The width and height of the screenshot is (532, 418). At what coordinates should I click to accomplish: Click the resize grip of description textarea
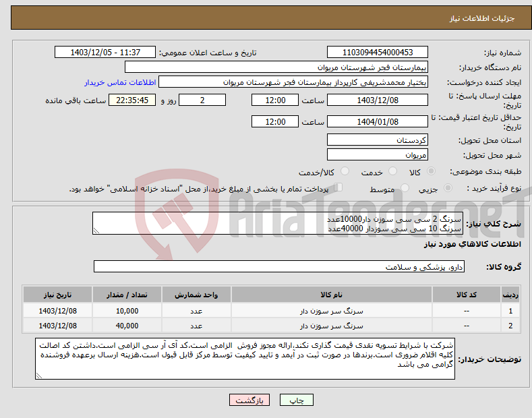tap(96, 231)
